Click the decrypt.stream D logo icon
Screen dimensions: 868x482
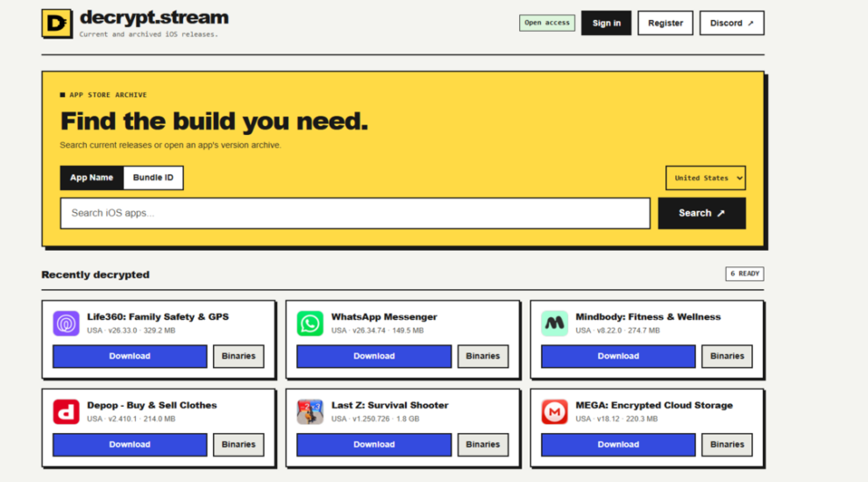[56, 24]
